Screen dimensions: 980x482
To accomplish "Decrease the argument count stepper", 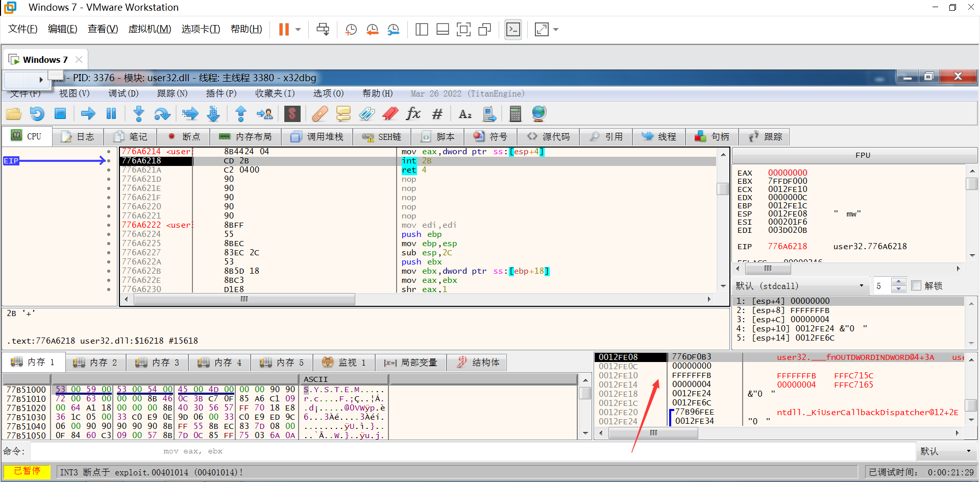I will tap(899, 290).
